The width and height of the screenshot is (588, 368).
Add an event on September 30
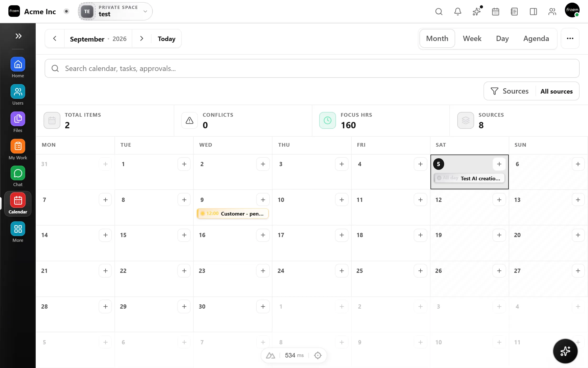tap(263, 306)
